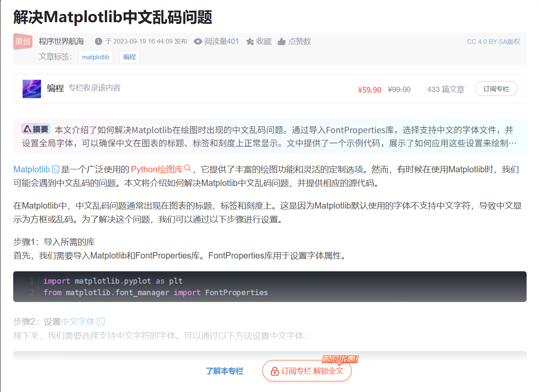Click code line 'import matplotlib.pyplot as plt'
This screenshot has width=539, height=392.
pos(113,281)
